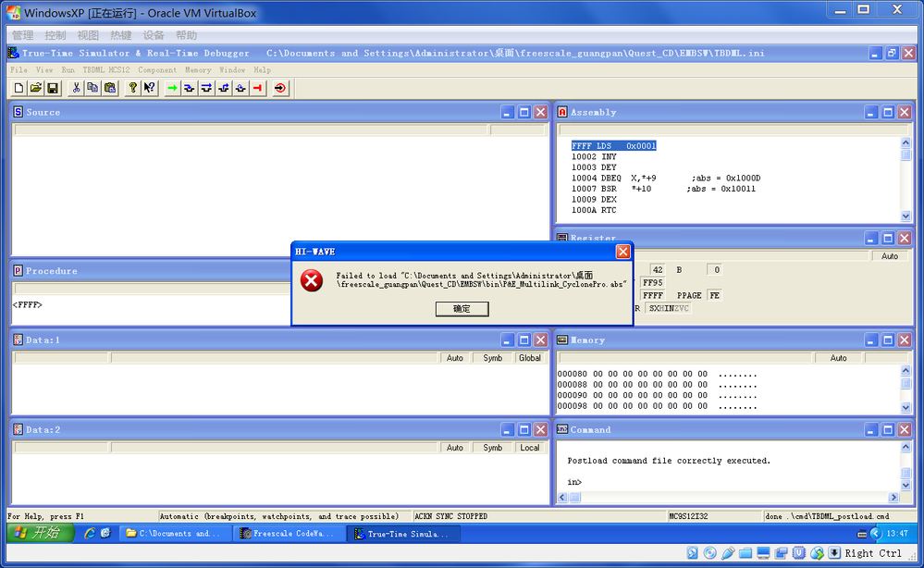Viewport: 924px width, 568px height.
Task: Click the yellow question mark Help icon
Action: 132,89
